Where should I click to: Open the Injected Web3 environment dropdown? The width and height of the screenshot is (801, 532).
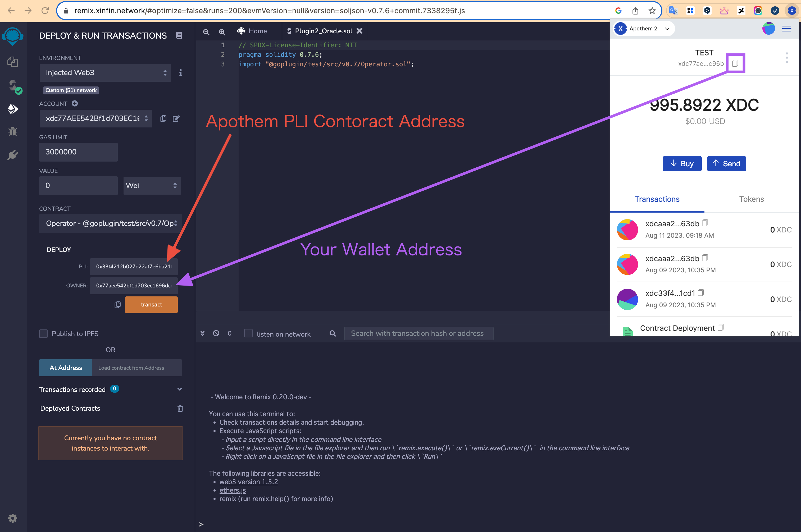(105, 73)
